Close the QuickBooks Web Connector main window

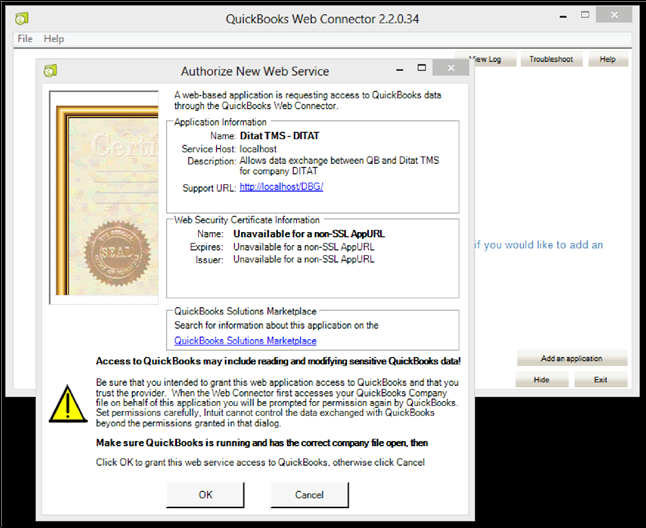pyautogui.click(x=612, y=16)
